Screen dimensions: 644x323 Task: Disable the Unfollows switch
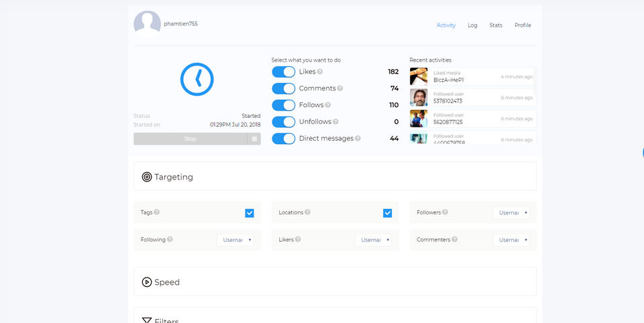click(283, 122)
